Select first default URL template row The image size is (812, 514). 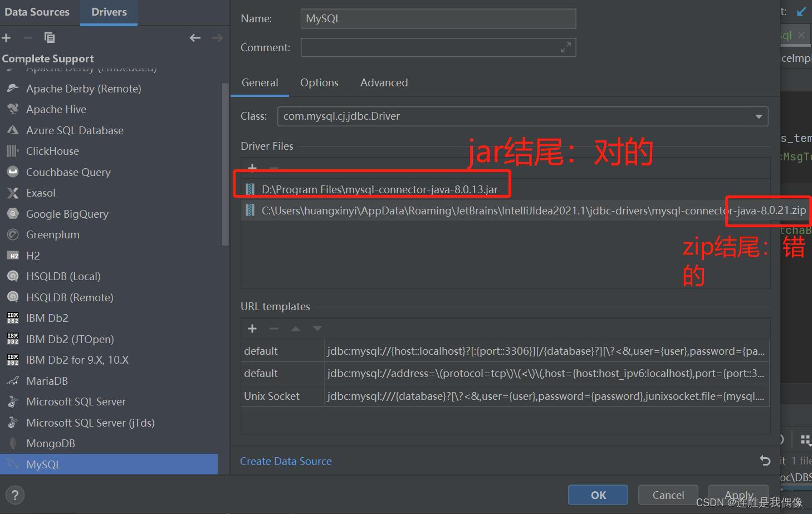click(505, 351)
